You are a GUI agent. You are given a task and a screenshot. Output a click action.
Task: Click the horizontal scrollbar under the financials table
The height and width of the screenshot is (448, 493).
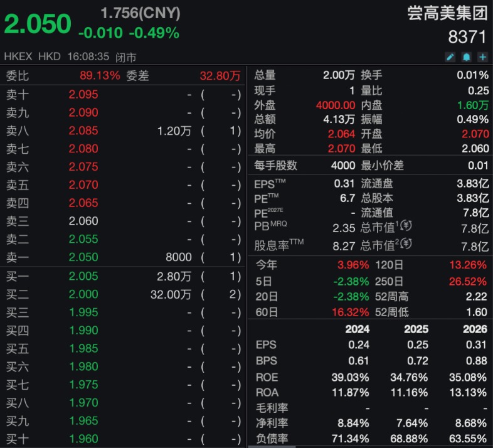pyautogui.click(x=272, y=446)
